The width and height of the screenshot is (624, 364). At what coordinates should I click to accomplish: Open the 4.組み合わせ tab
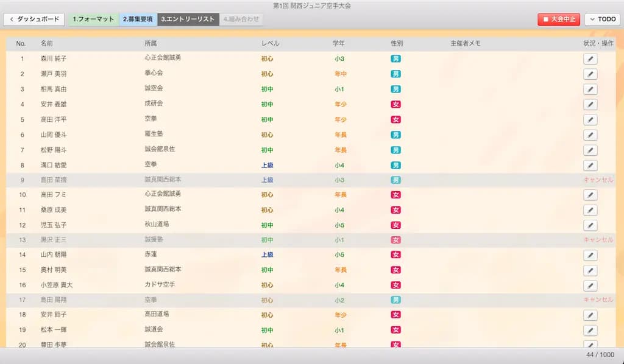[x=241, y=19]
